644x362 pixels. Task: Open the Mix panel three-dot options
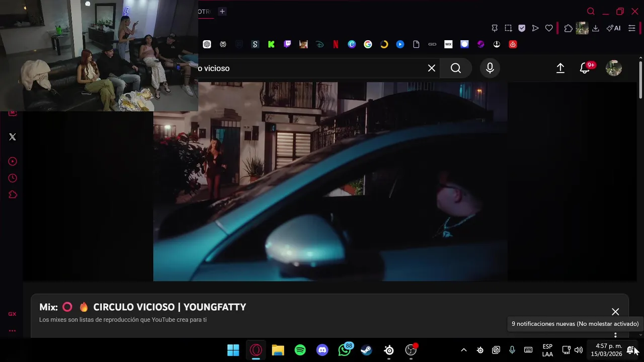pyautogui.click(x=615, y=335)
